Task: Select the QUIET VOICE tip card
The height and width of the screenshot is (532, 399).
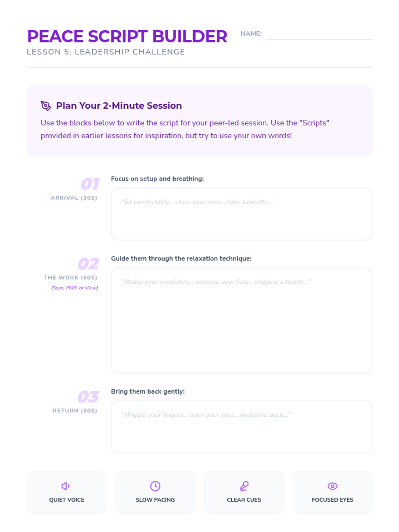Action: click(x=66, y=492)
